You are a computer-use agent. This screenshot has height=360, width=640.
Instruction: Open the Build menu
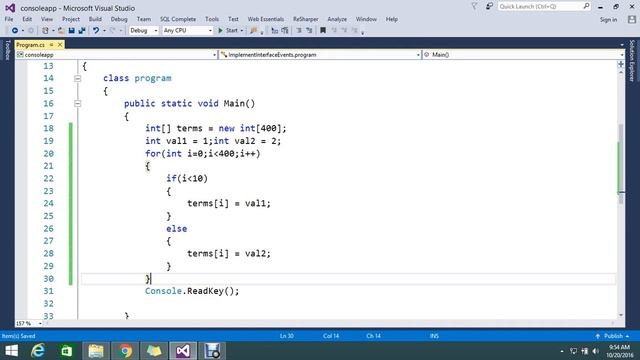point(95,19)
